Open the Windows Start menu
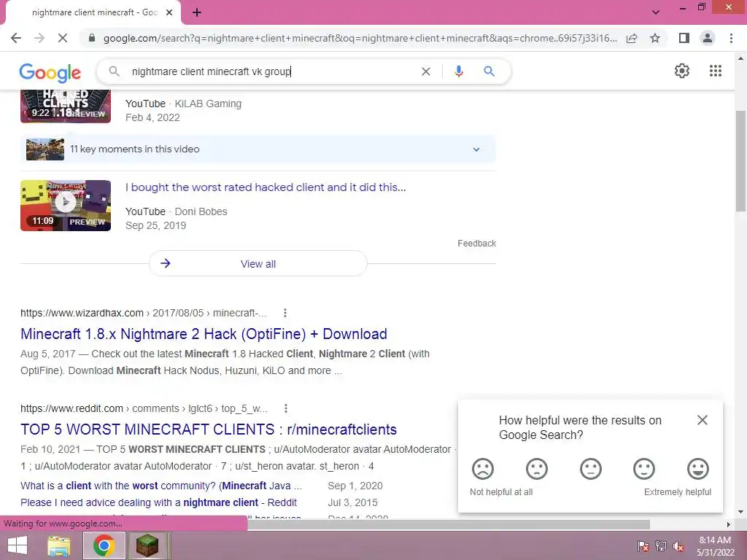Viewport: 747px width, 560px height. pyautogui.click(x=18, y=545)
